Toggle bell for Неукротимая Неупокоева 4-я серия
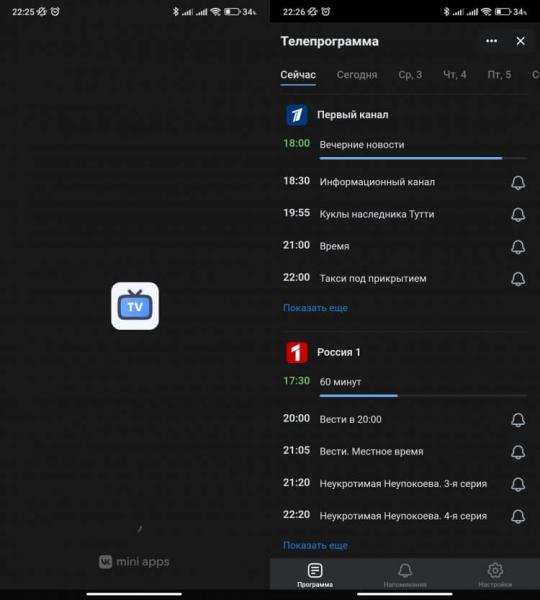 [x=518, y=517]
